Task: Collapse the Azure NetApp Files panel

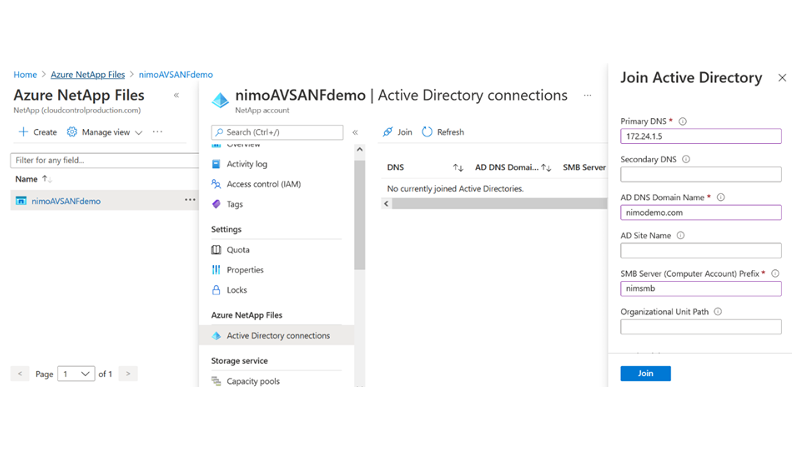Action: (176, 96)
